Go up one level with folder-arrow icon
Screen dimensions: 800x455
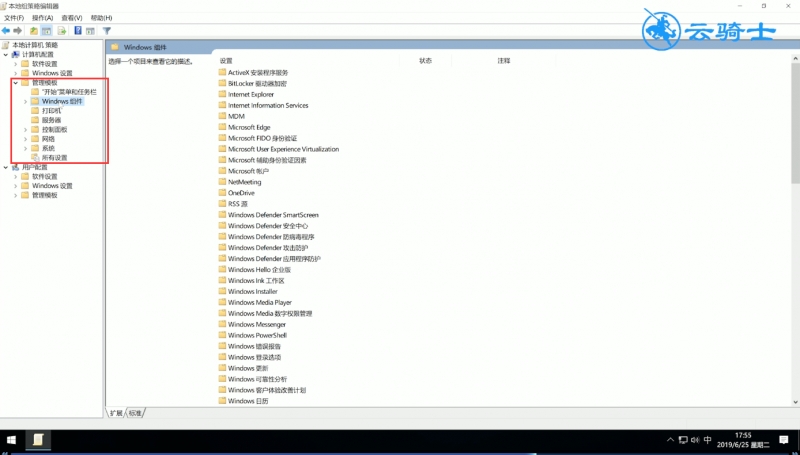(x=34, y=31)
